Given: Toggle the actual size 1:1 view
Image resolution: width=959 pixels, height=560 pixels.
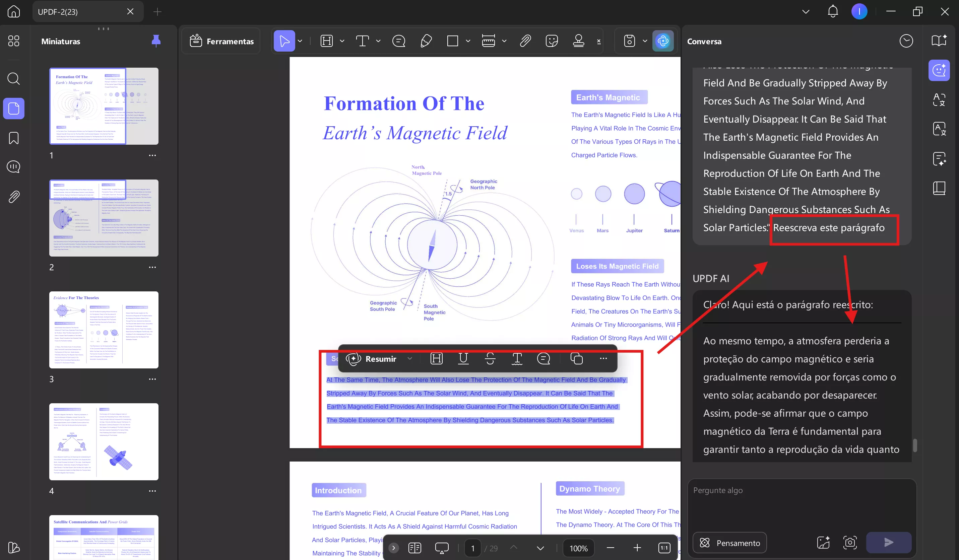Looking at the screenshot, I should (x=664, y=548).
